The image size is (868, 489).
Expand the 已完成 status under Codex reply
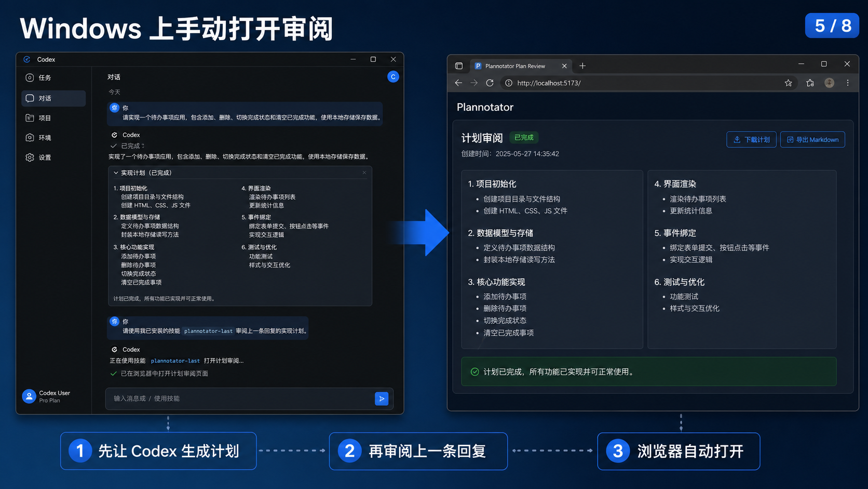(128, 146)
